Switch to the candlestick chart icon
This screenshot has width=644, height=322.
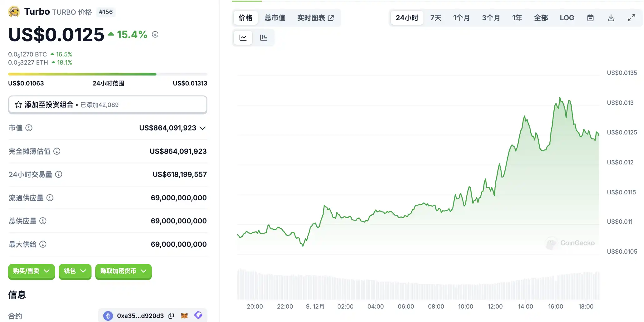264,38
